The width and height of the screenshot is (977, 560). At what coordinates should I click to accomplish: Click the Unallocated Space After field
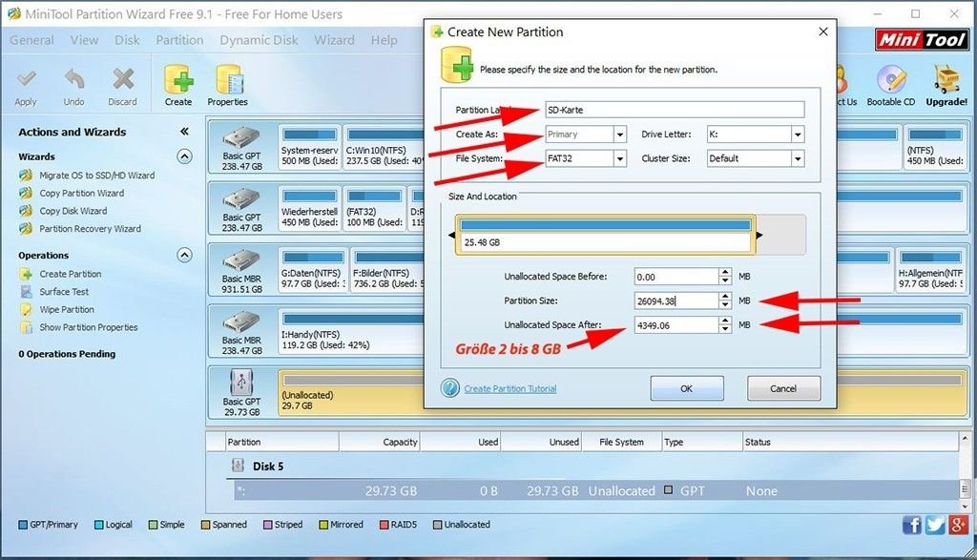tap(676, 325)
